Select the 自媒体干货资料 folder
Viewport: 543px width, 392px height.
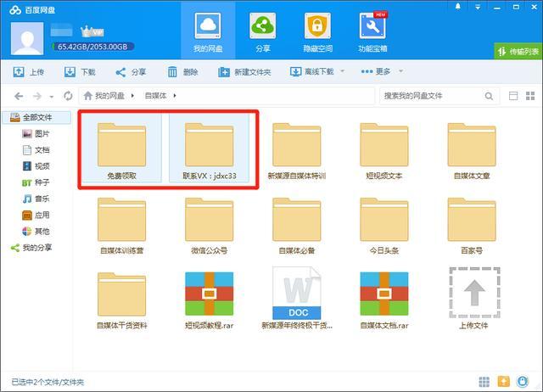click(x=121, y=300)
